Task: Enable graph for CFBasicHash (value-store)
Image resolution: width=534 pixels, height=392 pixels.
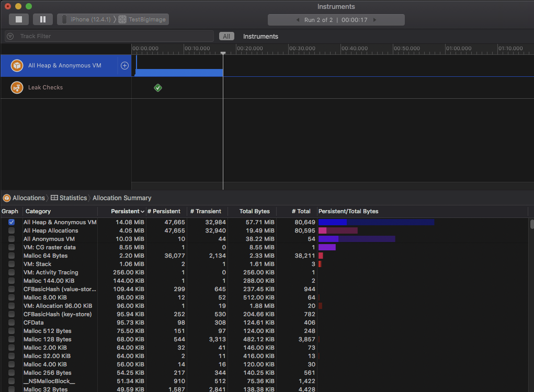Action: coord(12,289)
